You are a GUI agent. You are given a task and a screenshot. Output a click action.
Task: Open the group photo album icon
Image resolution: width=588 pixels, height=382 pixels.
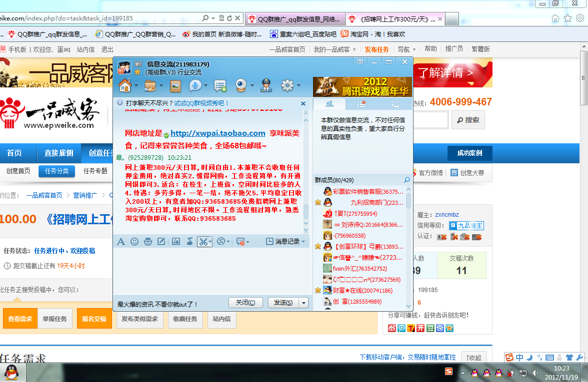(175, 86)
